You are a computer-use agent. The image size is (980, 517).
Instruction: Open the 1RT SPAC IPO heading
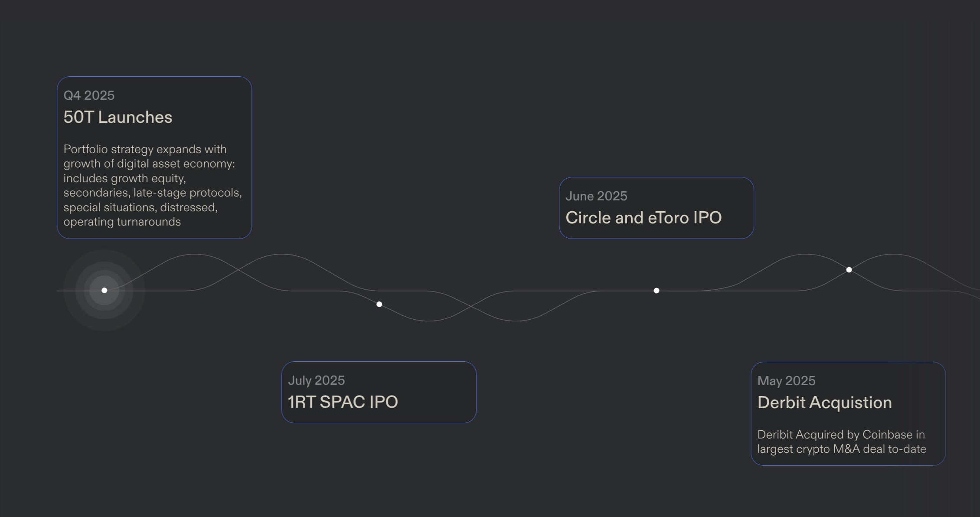[343, 402]
